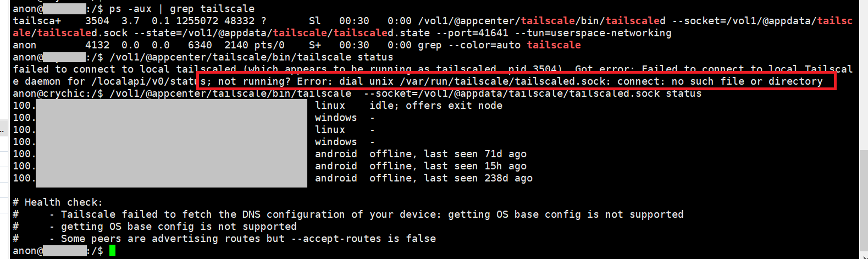Screen dimensions: 868x259
Task: Click 'offline, last seen 238d ago' entry
Action: tap(451, 178)
